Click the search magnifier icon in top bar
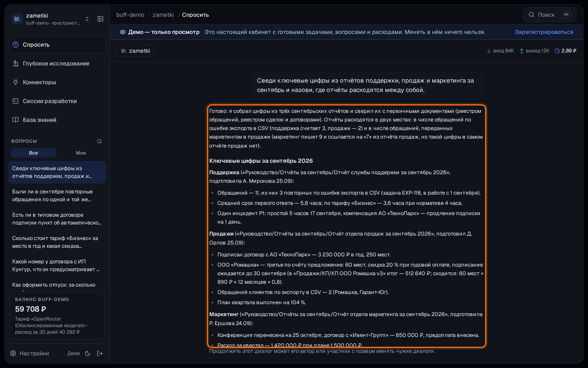Image resolution: width=588 pixels, height=368 pixels. coord(531,15)
